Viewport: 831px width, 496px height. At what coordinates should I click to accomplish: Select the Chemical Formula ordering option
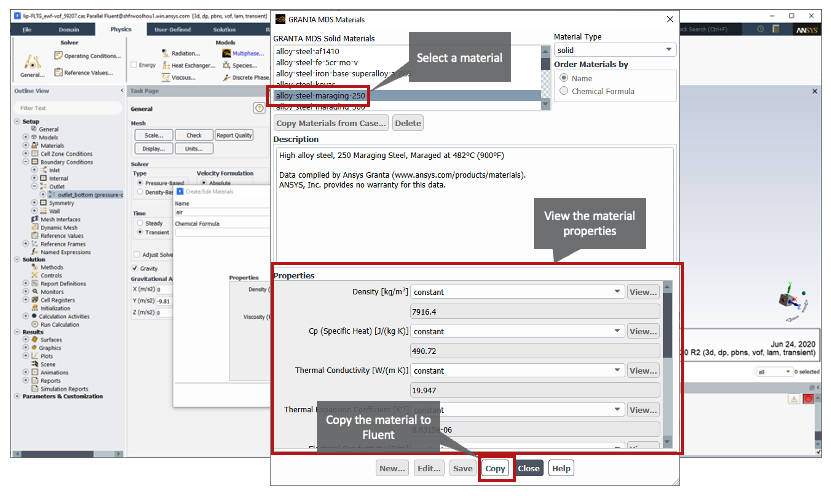click(x=564, y=91)
